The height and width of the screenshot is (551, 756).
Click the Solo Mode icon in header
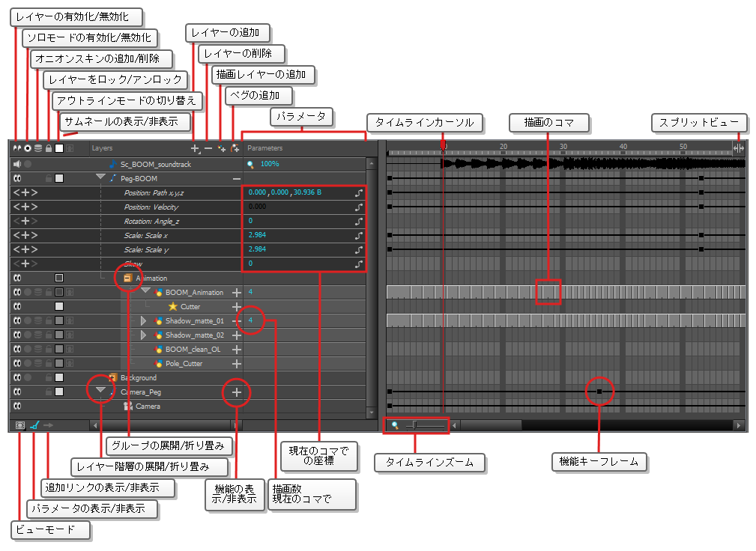tap(28, 148)
